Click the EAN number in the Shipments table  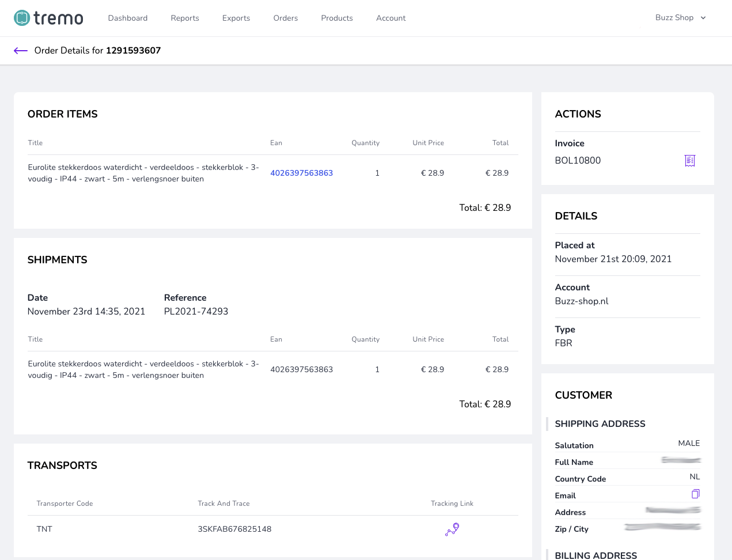point(301,369)
